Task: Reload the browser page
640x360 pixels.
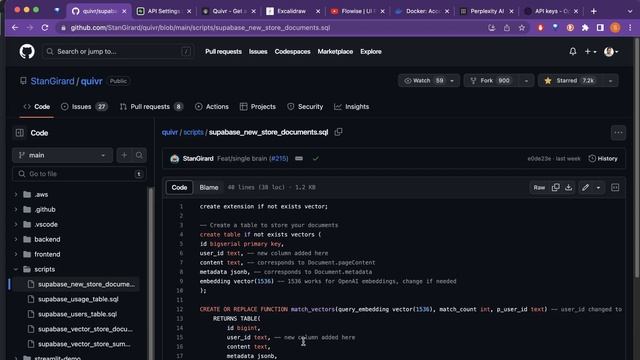Action: (x=45, y=28)
